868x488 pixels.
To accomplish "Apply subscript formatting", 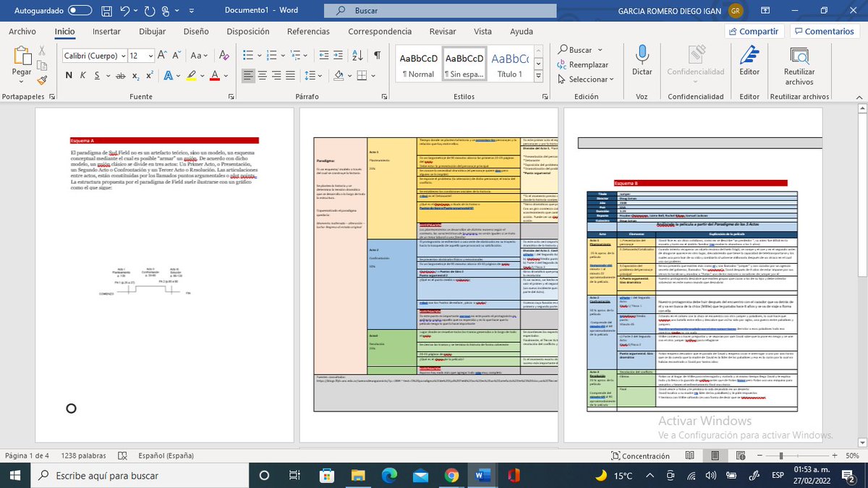I will pos(136,76).
